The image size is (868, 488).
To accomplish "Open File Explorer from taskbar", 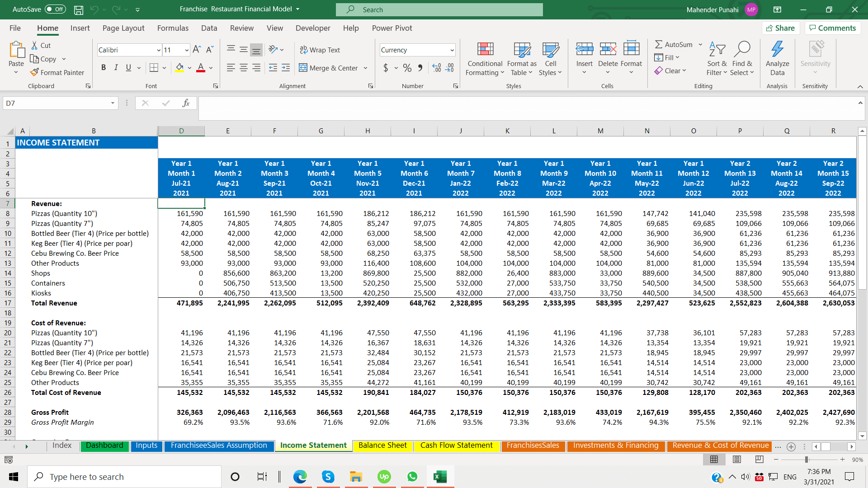I will click(x=356, y=477).
